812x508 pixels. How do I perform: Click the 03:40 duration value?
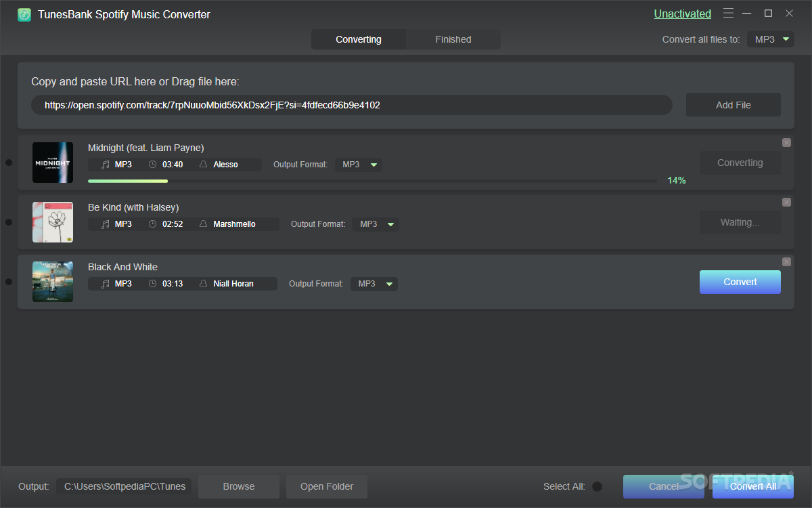coord(173,165)
